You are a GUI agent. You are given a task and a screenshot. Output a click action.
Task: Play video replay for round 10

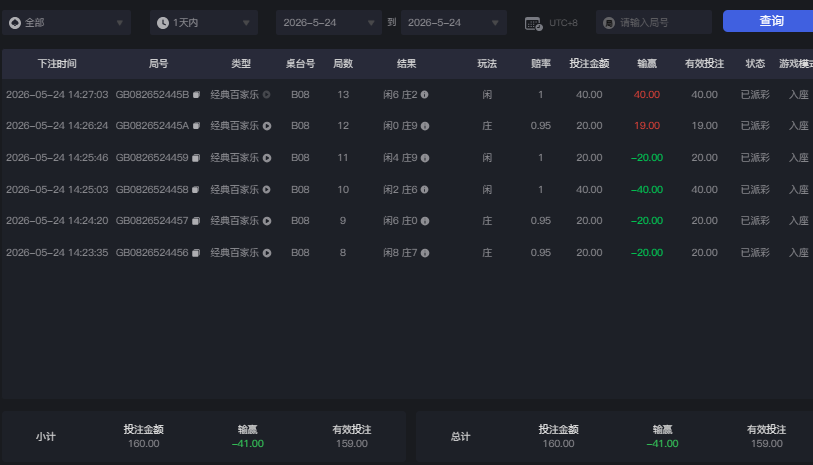coord(267,190)
